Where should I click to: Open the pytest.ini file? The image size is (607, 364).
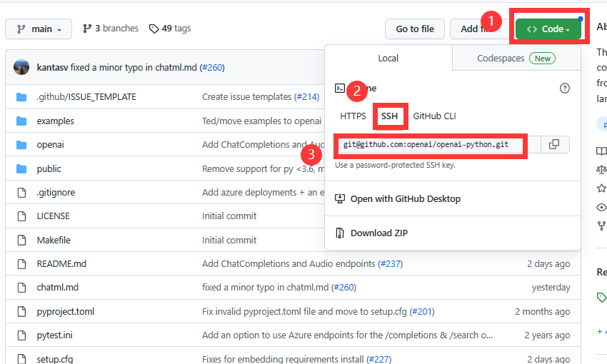[54, 335]
